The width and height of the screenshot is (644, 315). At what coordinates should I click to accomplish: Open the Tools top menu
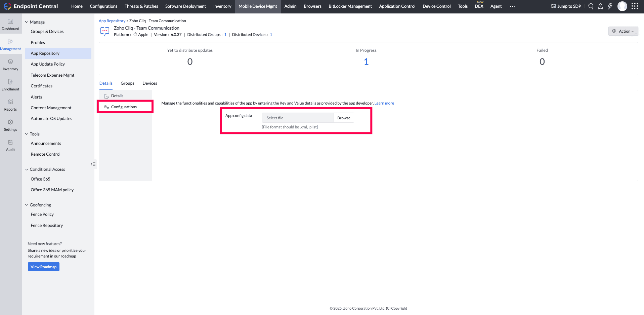(463, 6)
